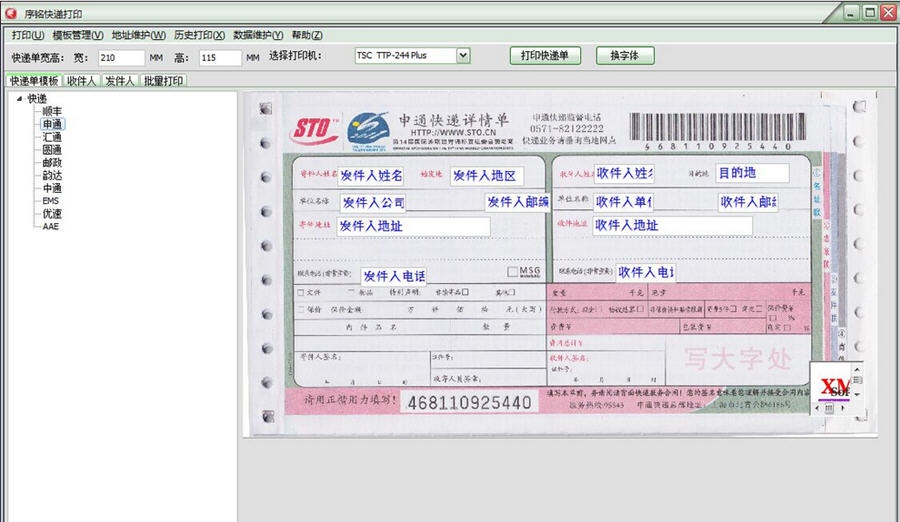Select 顺丰 in the courier tree
Image resolution: width=900 pixels, height=522 pixels.
point(52,111)
